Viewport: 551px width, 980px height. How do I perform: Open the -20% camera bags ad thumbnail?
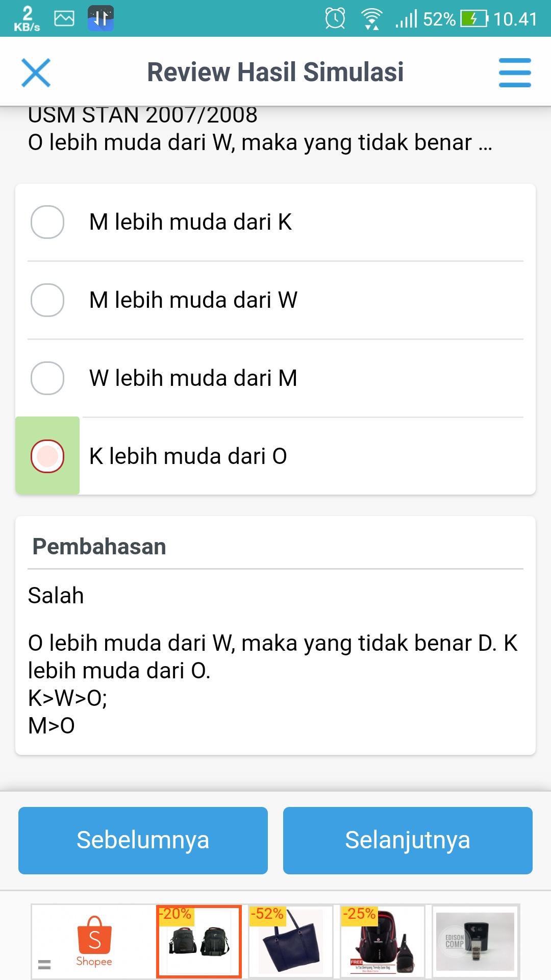198,941
